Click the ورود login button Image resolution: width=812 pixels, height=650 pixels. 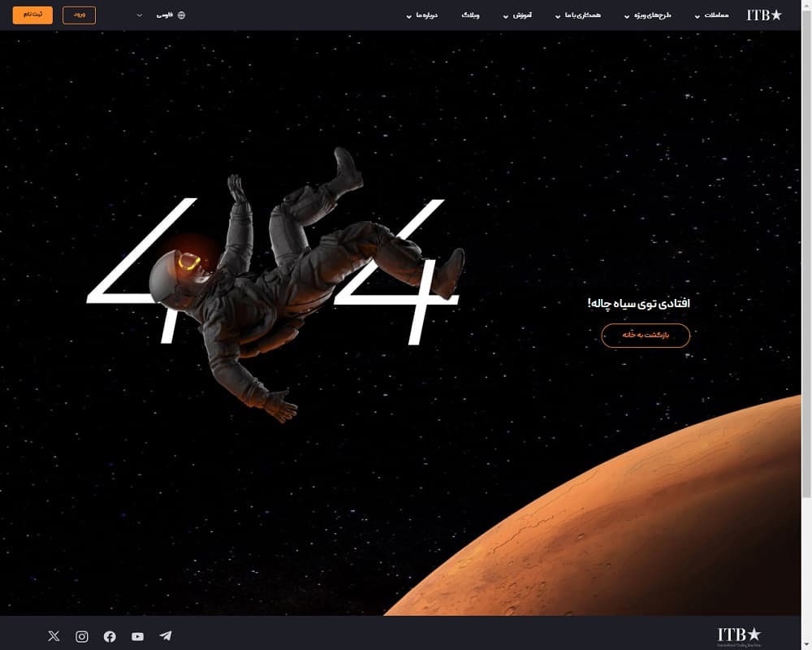(80, 15)
